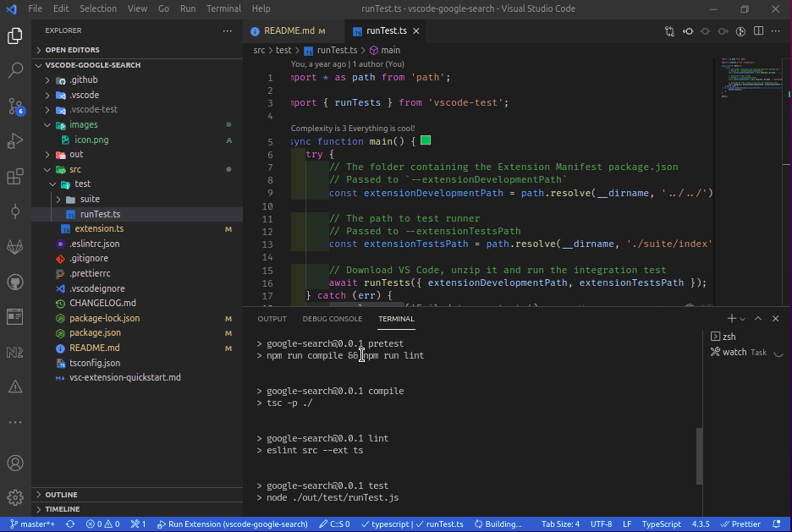Click the Split Editor Right icon
The width and height of the screenshot is (792, 532).
(x=758, y=31)
